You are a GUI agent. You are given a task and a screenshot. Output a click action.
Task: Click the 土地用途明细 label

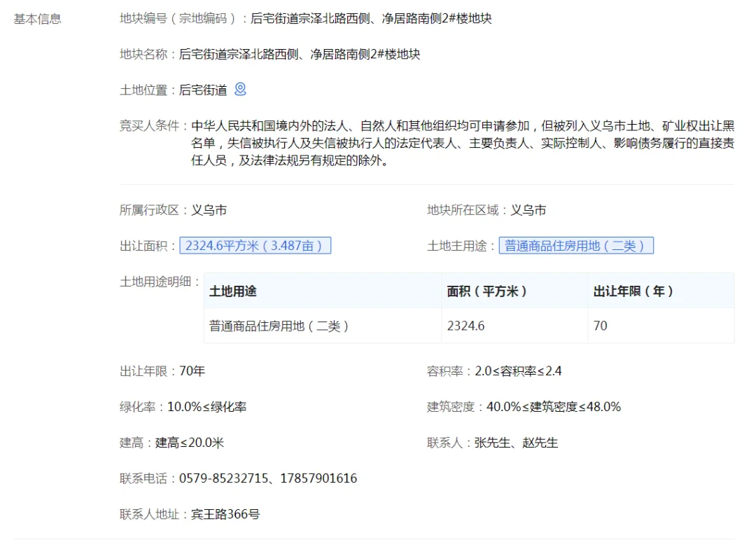160,282
